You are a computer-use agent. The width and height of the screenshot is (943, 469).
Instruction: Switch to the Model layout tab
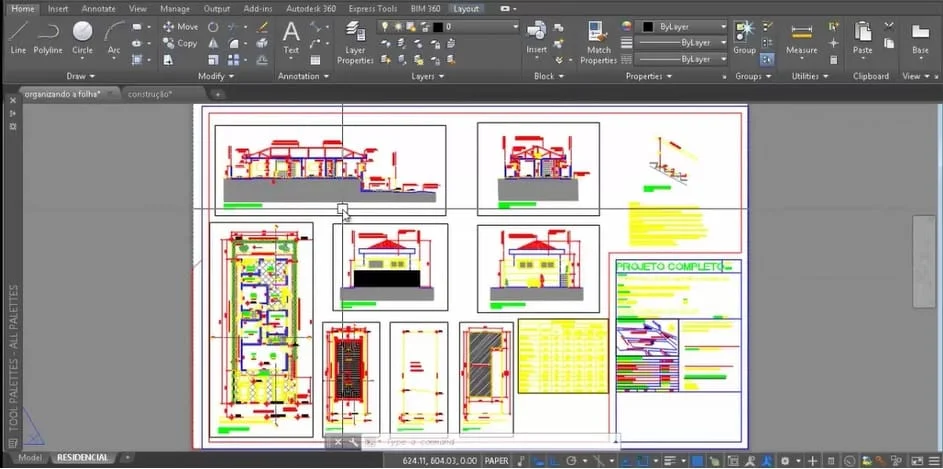point(30,458)
